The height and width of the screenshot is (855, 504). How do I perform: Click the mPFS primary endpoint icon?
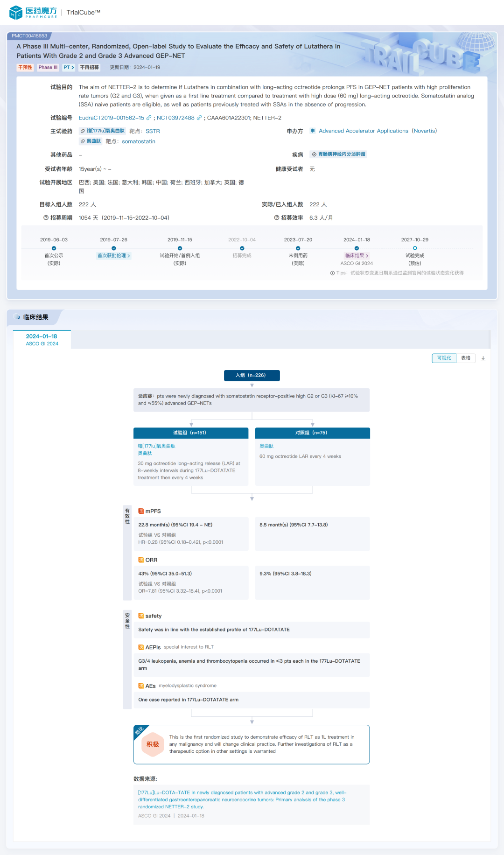point(141,511)
